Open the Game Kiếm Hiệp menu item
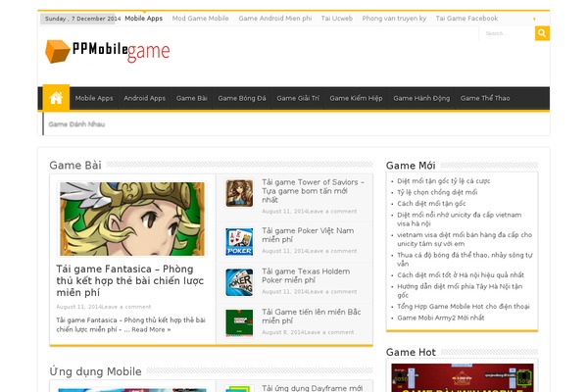 coord(356,98)
